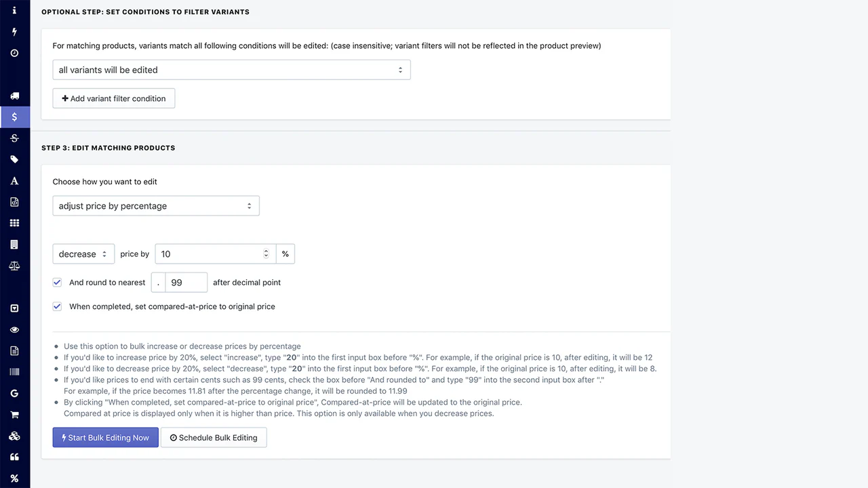
Task: Open the increase/decrease dropdown
Action: (x=83, y=254)
